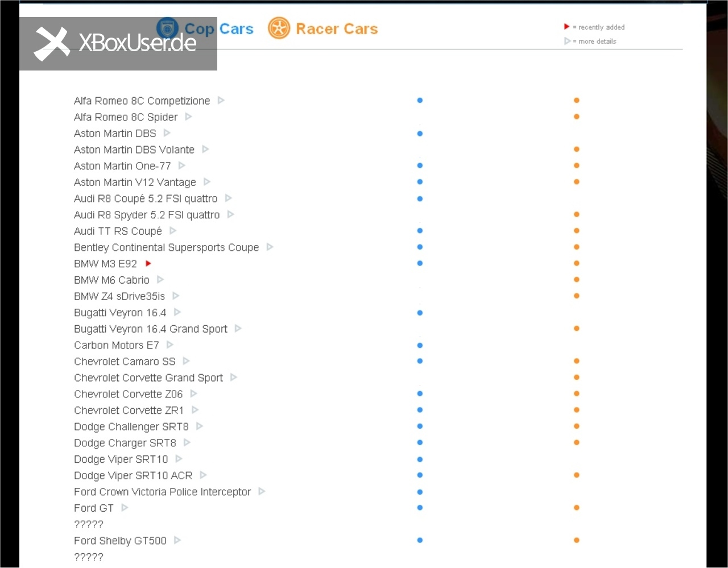Screen dimensions: 728x568
Task: Open Bentley Continental Supersports Coupe entry
Action: coord(166,247)
